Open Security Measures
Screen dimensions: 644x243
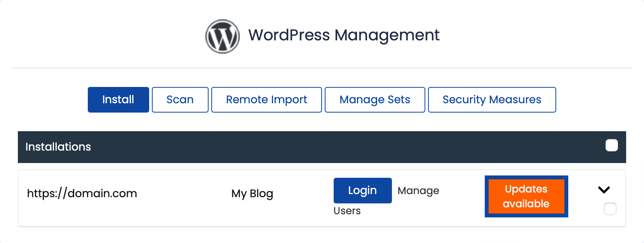pos(492,100)
